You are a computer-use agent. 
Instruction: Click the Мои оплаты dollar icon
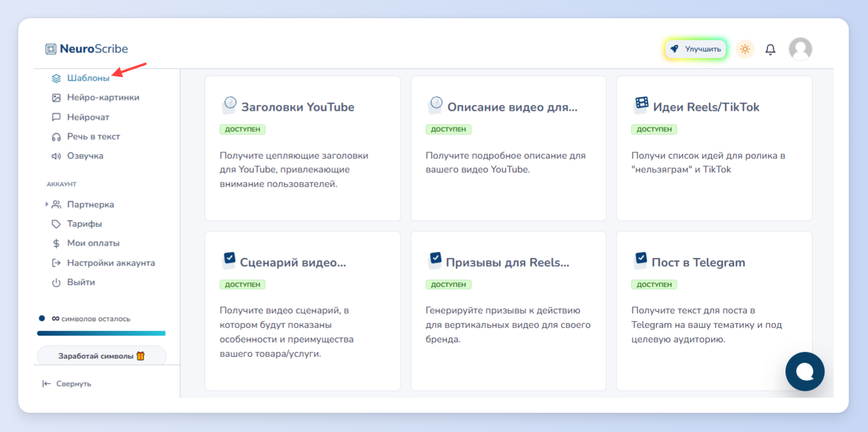click(x=56, y=243)
